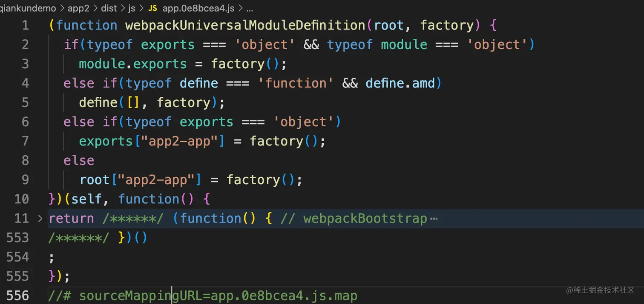The width and height of the screenshot is (644, 304).
Task: Click the 'root' parameter on line 1
Action: pyautogui.click(x=389, y=26)
